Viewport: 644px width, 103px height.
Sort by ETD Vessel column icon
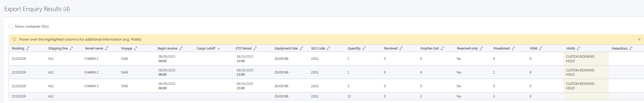(x=255, y=48)
